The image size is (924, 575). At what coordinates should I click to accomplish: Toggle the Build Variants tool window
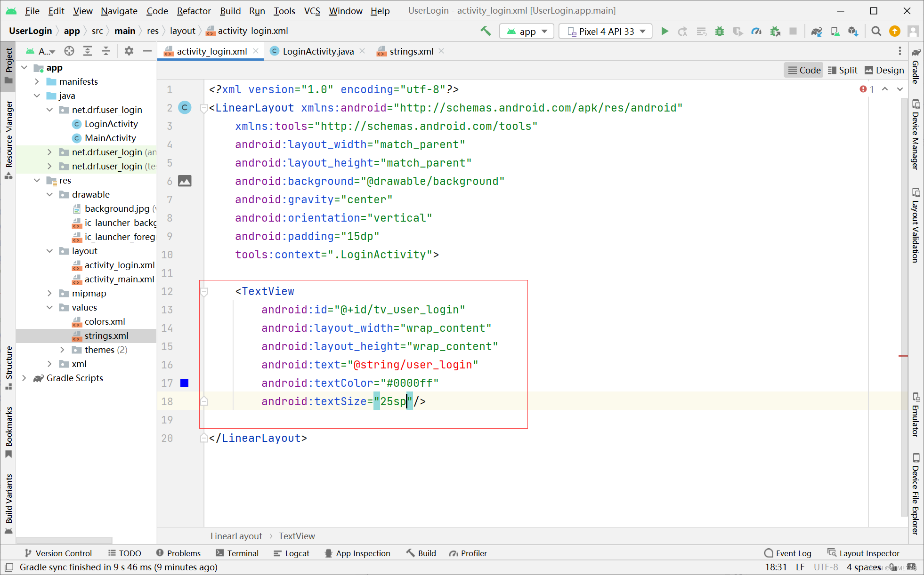(x=8, y=503)
